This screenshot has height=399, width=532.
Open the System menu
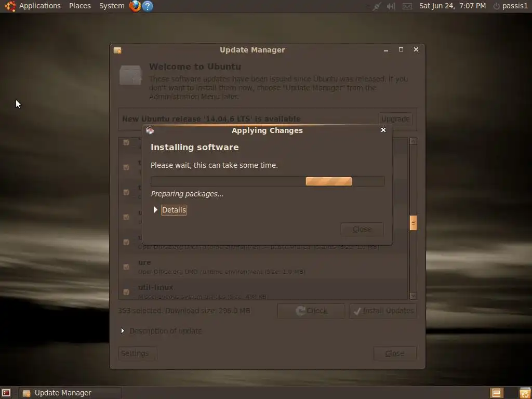pos(112,6)
